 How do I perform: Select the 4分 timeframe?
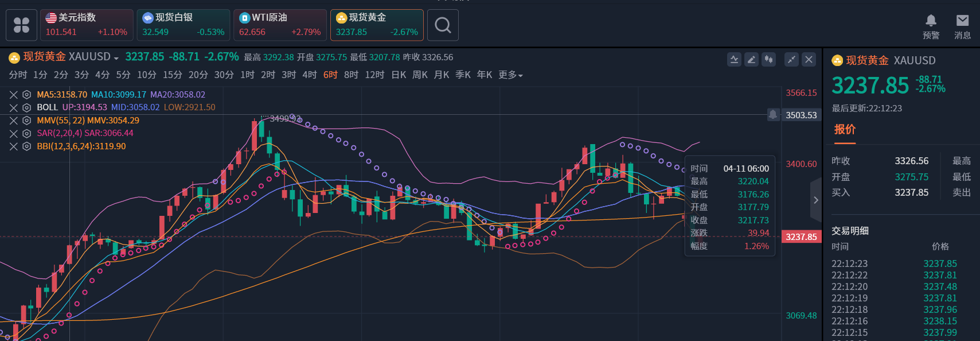[x=102, y=75]
